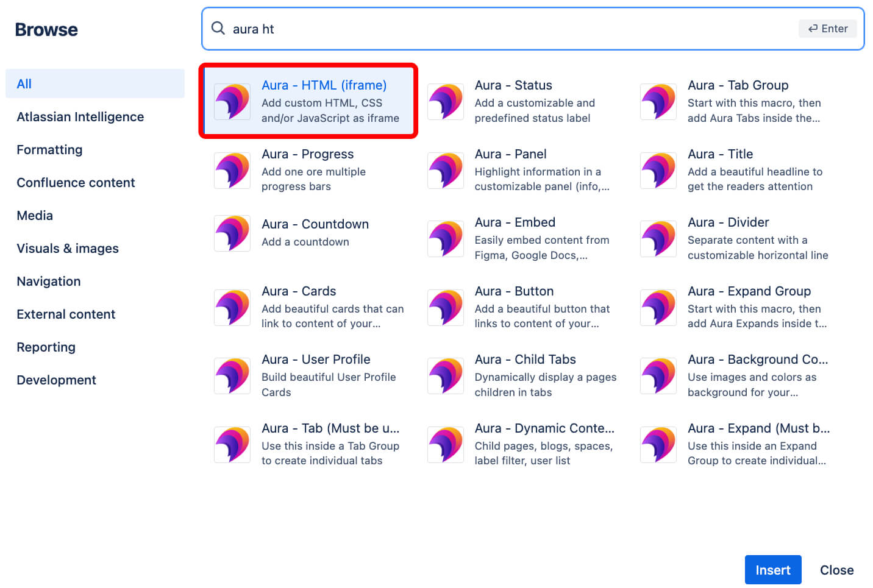The height and width of the screenshot is (588, 873).
Task: Select the Aura - Panel macro icon
Action: pos(445,170)
